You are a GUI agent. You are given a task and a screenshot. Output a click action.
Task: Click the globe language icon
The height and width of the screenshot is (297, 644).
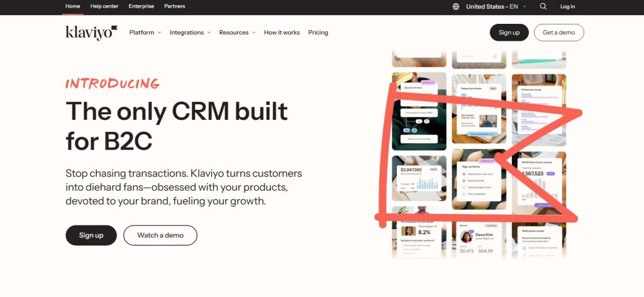(x=456, y=6)
